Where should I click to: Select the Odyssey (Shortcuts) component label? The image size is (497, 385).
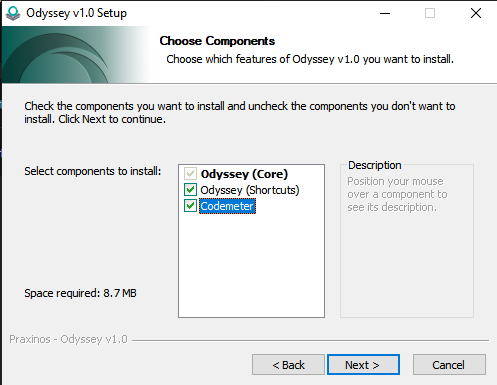click(x=250, y=190)
